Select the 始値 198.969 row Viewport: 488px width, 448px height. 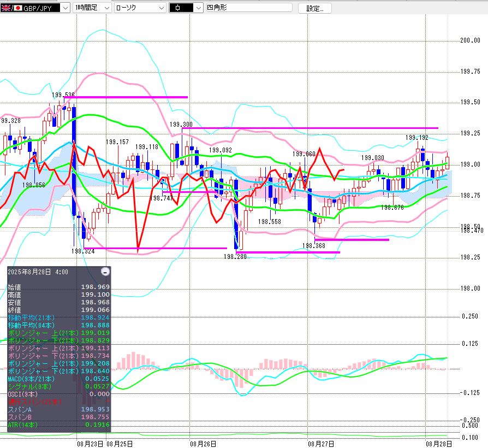[59, 287]
